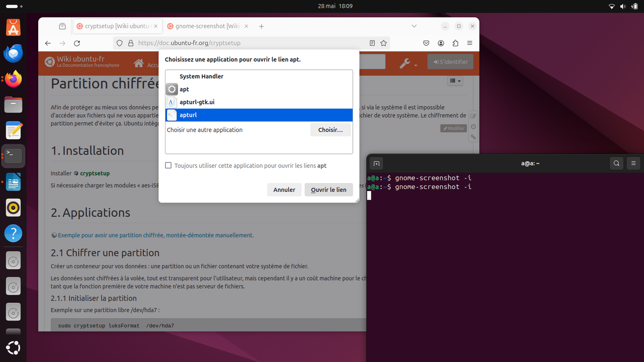The height and width of the screenshot is (362, 644).
Task: Click the S'identifier login button
Action: (450, 62)
